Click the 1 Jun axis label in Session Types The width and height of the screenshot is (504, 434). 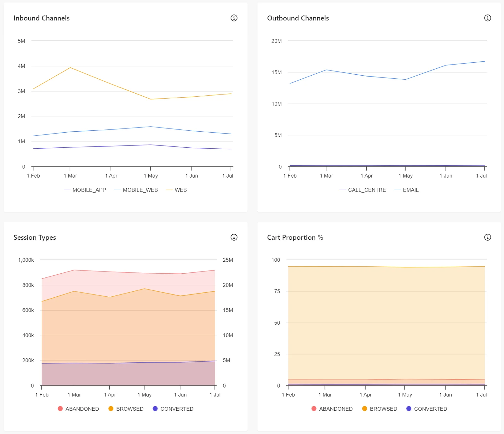point(180,395)
